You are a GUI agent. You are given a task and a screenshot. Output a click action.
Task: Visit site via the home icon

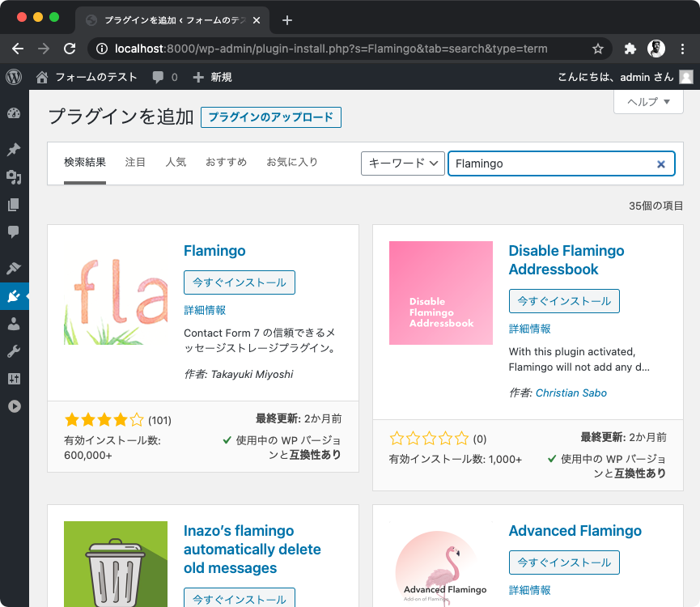coord(42,77)
